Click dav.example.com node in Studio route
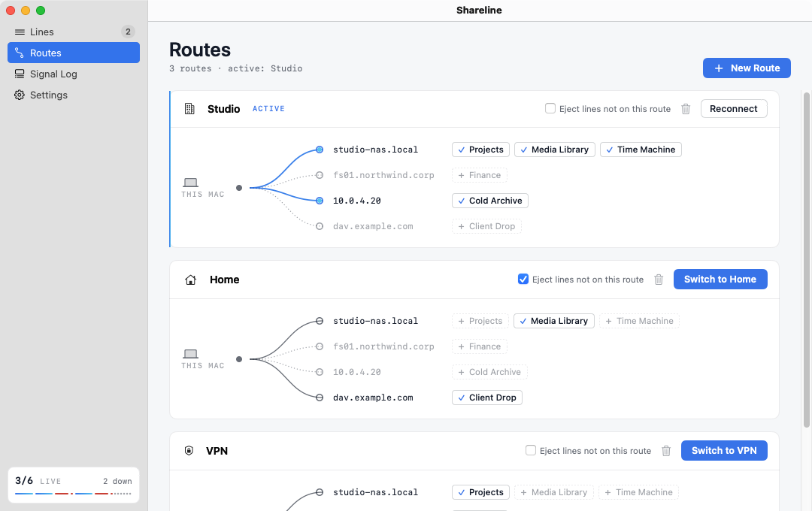This screenshot has width=812, height=511. (320, 226)
